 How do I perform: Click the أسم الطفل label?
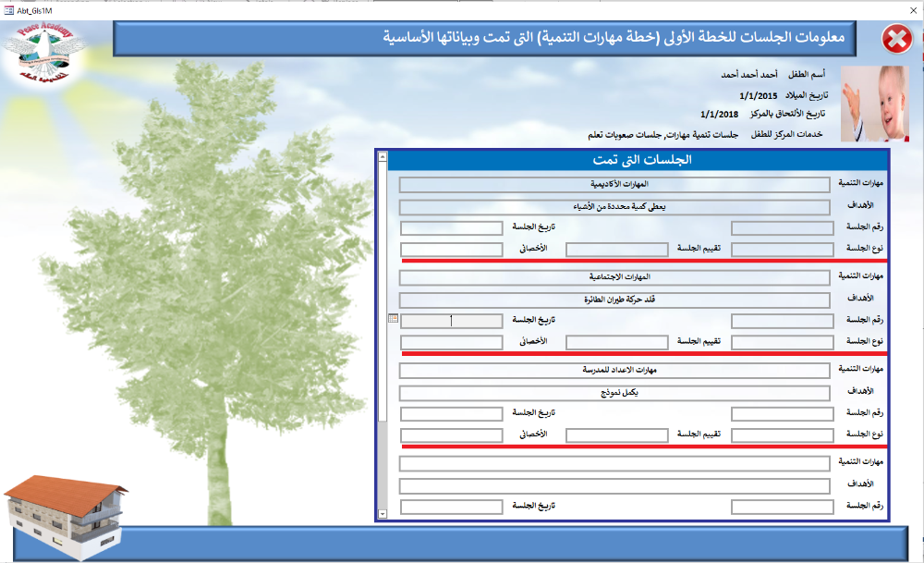807,74
